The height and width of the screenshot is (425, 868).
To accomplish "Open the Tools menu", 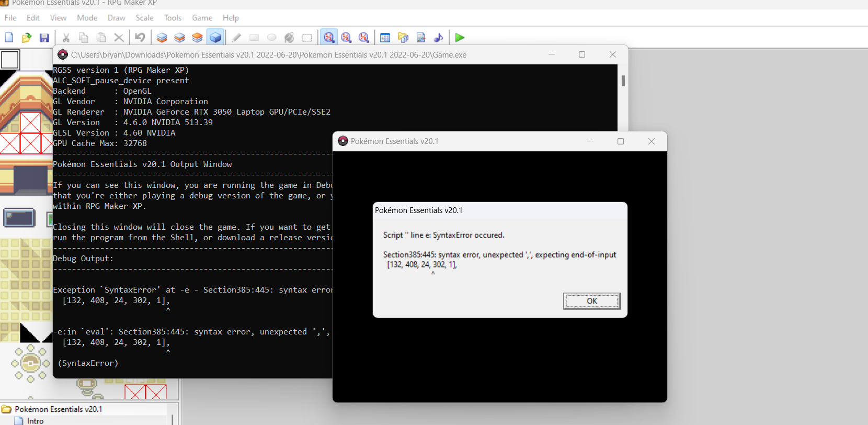I will click(173, 18).
